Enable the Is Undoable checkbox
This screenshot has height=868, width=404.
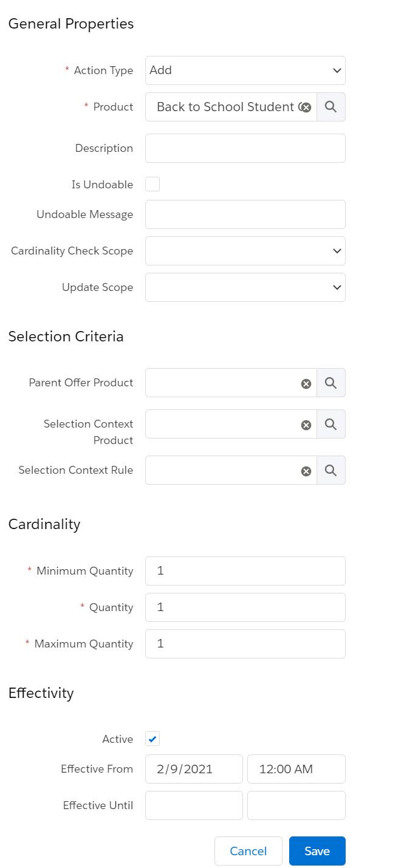click(x=152, y=184)
